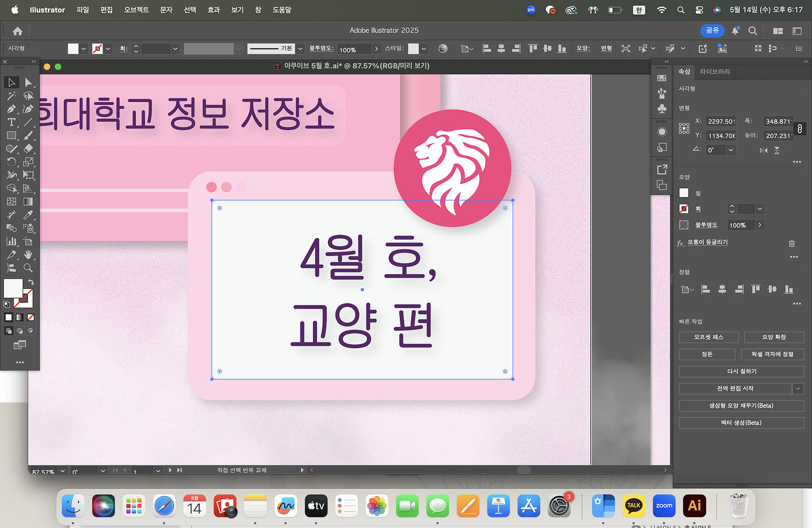Image resolution: width=812 pixels, height=528 pixels.
Task: Expand the 전역 편집 시작 options arrow
Action: pyautogui.click(x=798, y=388)
